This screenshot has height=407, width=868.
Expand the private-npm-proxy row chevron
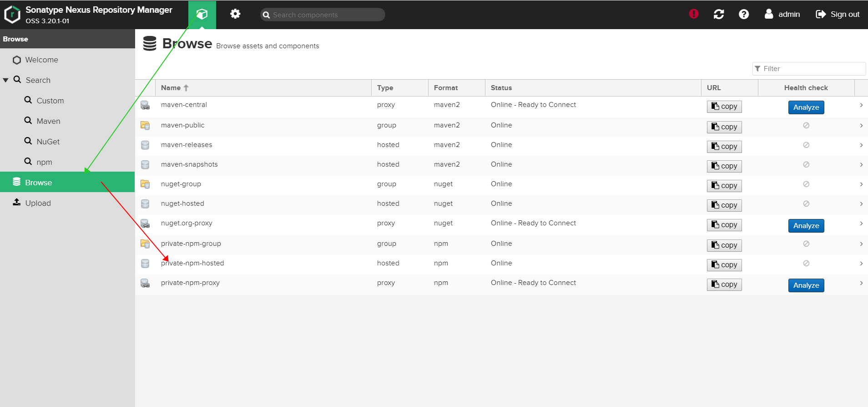coord(861,283)
